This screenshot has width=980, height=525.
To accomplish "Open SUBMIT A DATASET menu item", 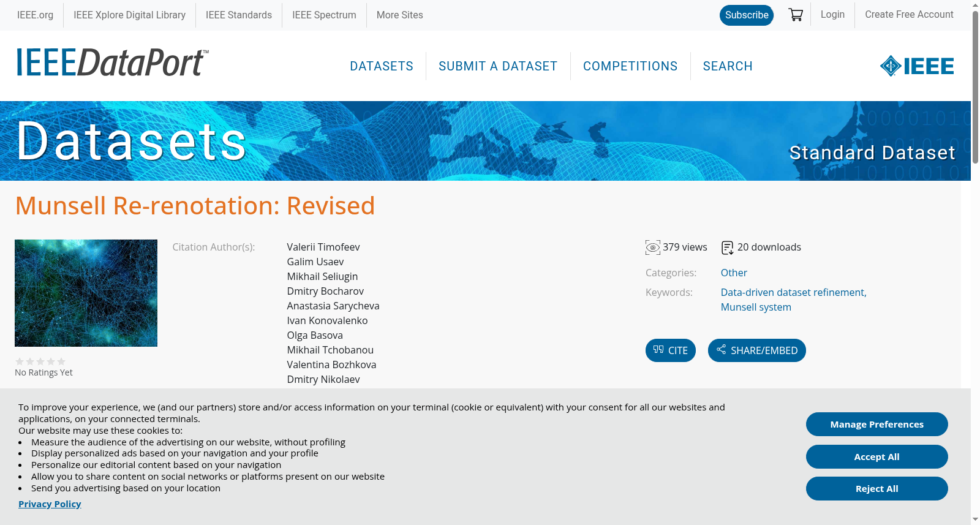I will coord(498,66).
